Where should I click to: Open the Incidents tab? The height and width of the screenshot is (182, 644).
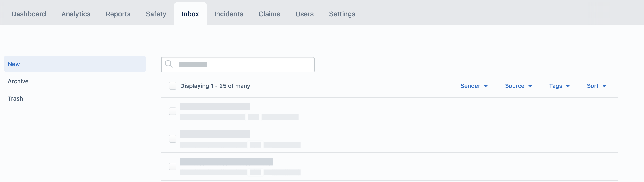click(228, 14)
